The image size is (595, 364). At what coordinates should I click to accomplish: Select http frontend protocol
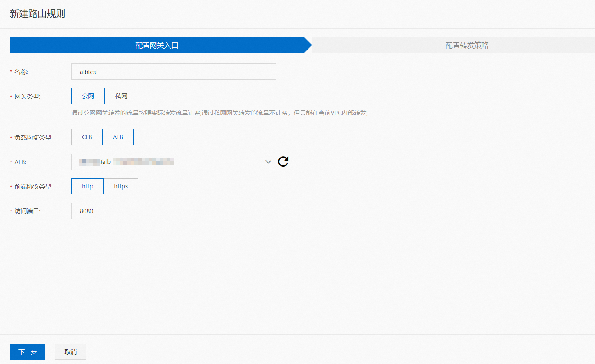pos(87,186)
